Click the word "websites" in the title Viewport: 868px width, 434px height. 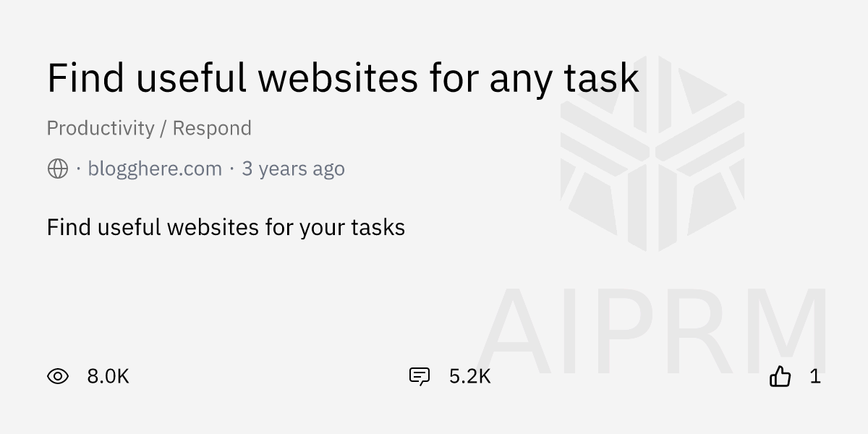[x=339, y=78]
